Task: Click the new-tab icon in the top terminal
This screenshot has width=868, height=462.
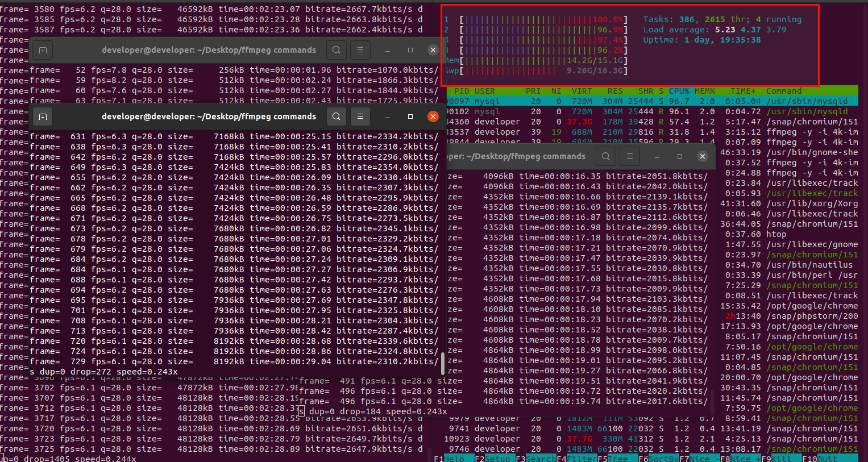Action: [x=42, y=49]
